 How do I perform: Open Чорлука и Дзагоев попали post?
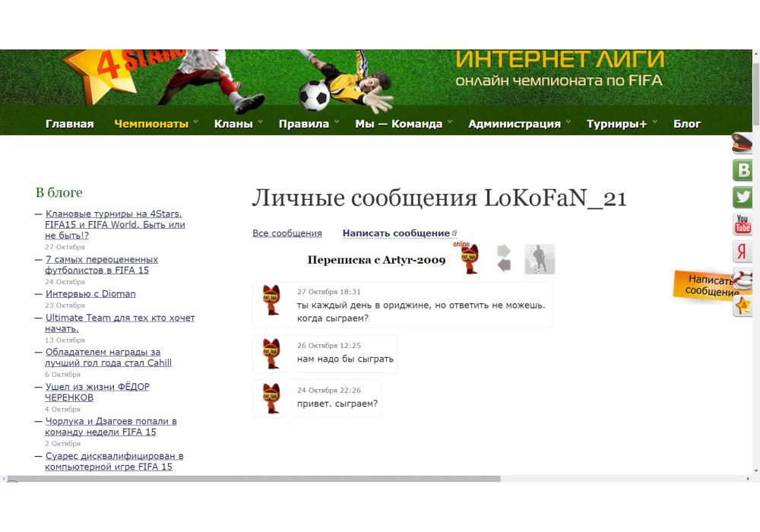coord(110,426)
